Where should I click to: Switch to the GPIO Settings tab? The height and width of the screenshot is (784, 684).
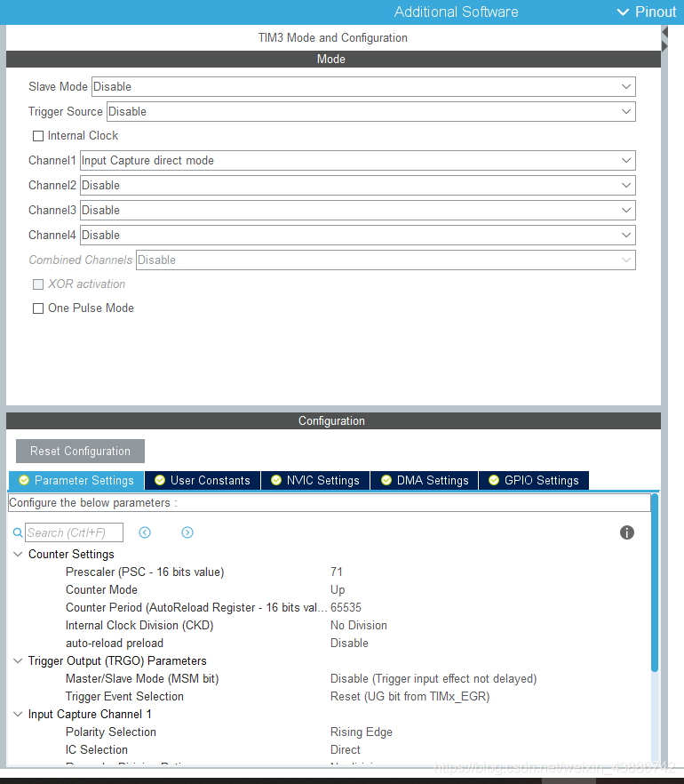coord(534,481)
